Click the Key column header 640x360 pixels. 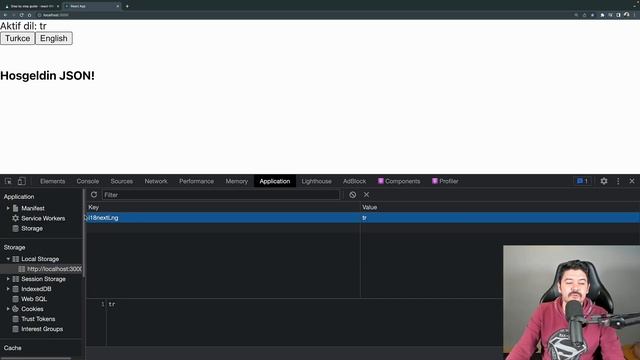223,207
